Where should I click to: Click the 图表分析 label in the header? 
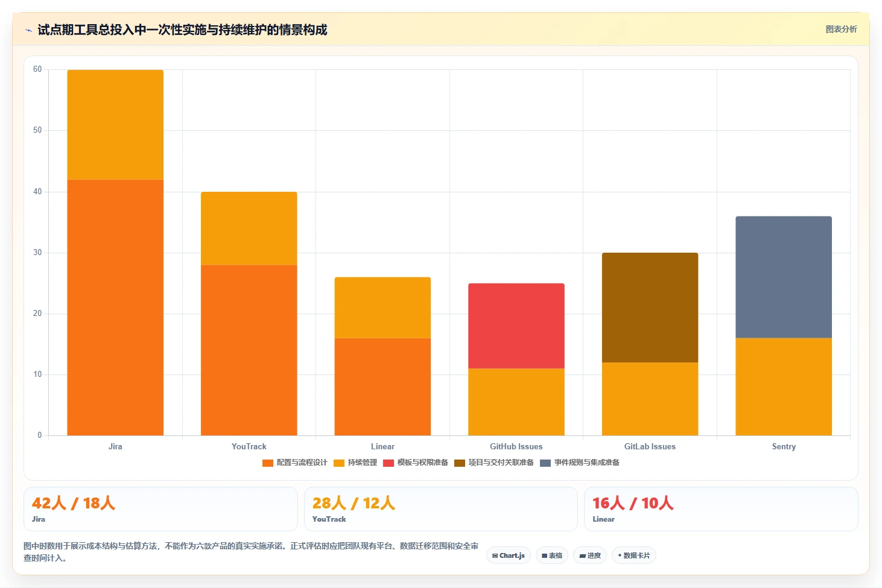coord(841,29)
